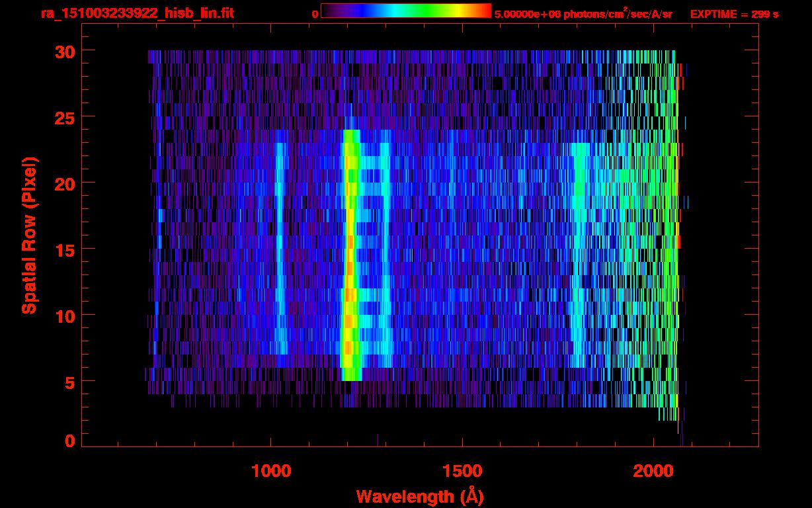Click the 2000 wavelength tick label

[x=654, y=471]
